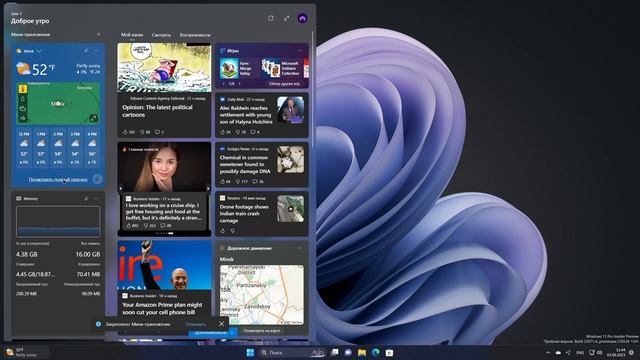
Task: Refresh the widgets feed
Action: click(x=271, y=18)
